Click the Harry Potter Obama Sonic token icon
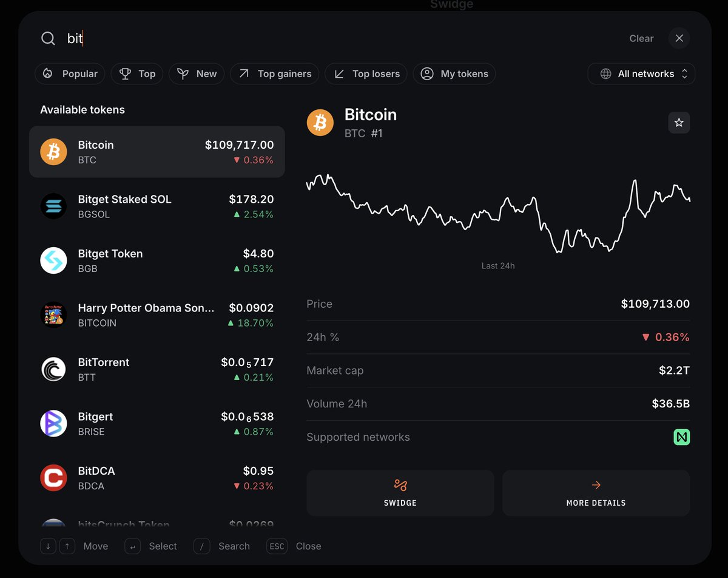Image resolution: width=728 pixels, height=578 pixels. 53,314
